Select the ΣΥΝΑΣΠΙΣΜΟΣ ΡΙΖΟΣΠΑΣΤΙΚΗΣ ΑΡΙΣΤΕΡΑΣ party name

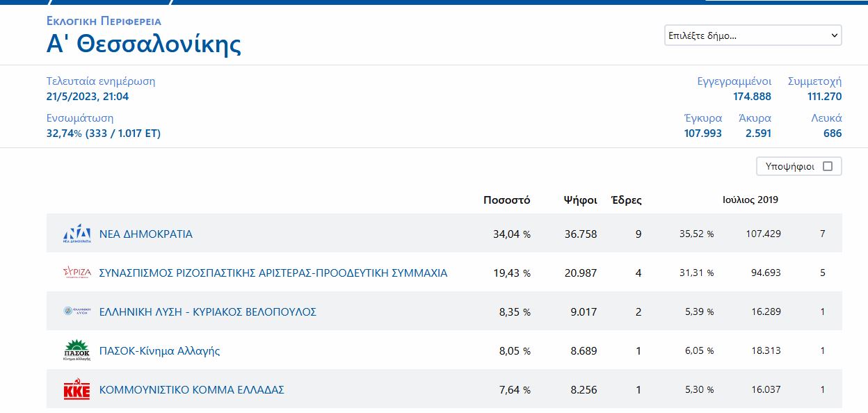point(273,273)
